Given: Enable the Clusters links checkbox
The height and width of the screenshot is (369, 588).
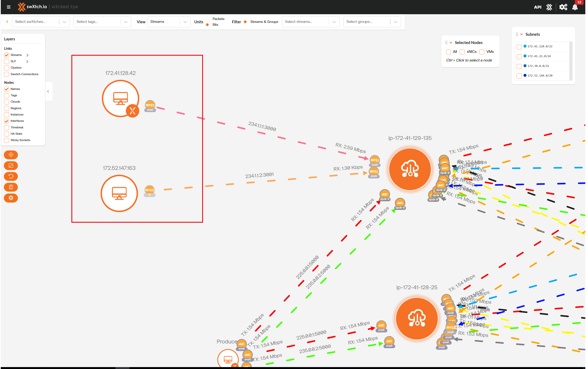Looking at the screenshot, I should click(7, 68).
